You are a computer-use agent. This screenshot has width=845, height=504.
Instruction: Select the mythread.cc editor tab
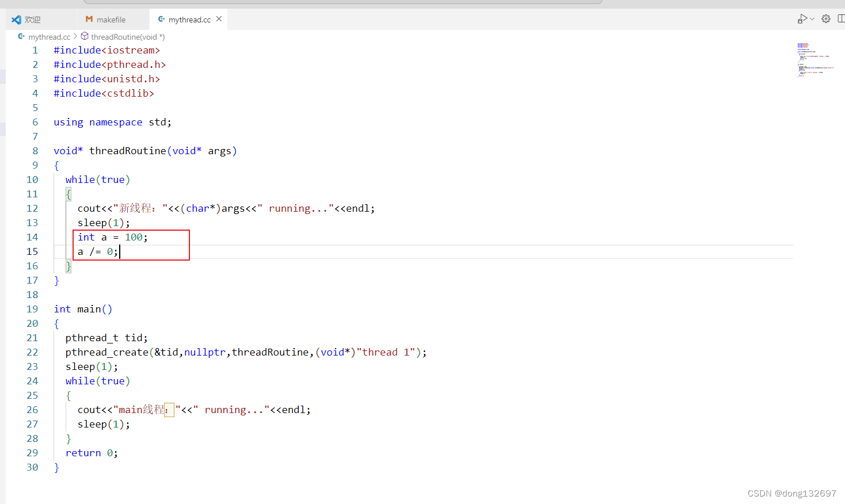pos(189,20)
